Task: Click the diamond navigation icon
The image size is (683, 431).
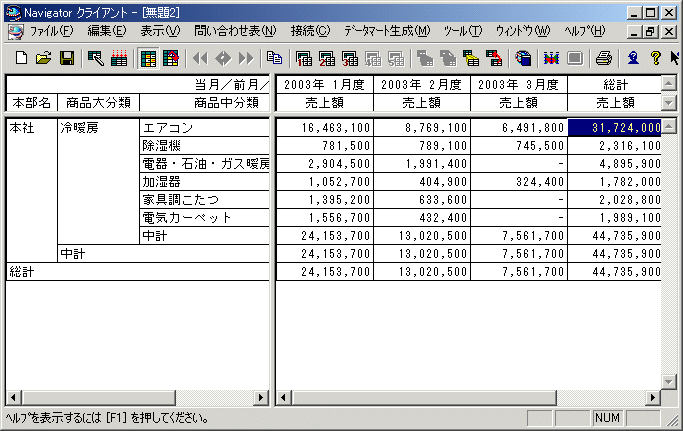Action: pyautogui.click(x=223, y=58)
